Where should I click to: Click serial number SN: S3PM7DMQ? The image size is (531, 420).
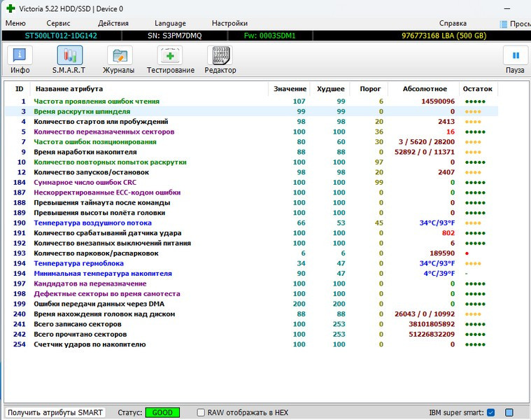coord(174,36)
